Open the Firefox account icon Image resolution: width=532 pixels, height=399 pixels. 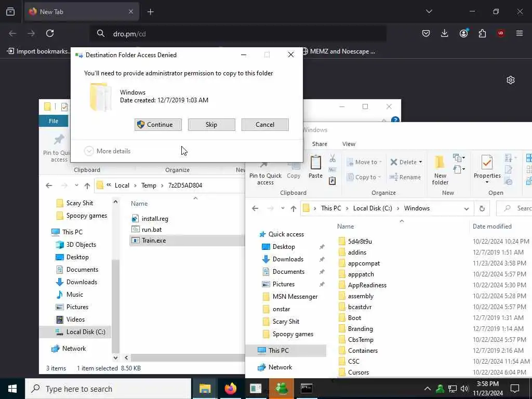tap(463, 33)
